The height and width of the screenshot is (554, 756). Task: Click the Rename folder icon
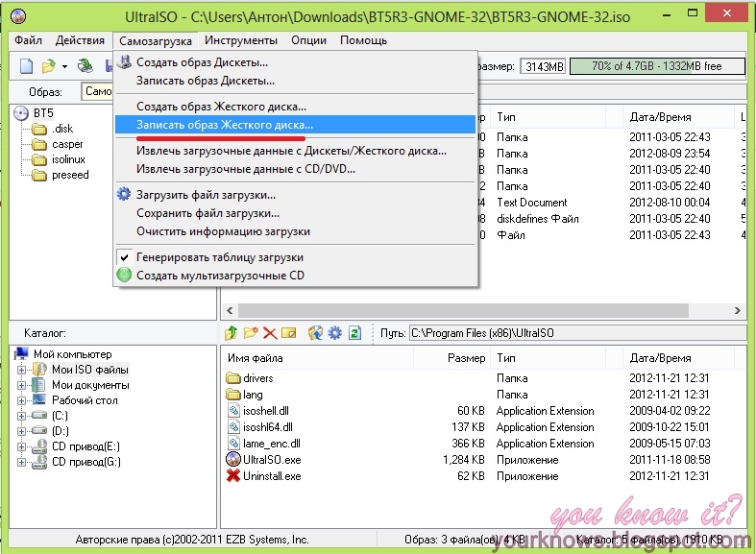[x=289, y=333]
